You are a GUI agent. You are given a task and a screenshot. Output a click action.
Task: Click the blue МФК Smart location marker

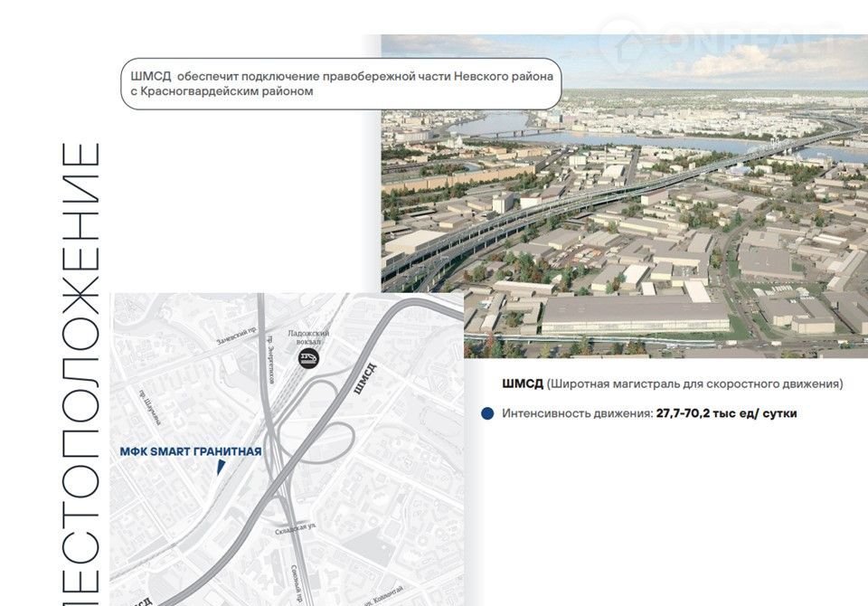[x=220, y=468]
